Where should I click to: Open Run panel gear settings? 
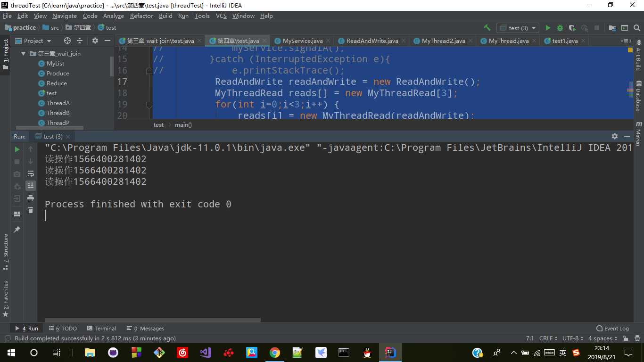[615, 136]
